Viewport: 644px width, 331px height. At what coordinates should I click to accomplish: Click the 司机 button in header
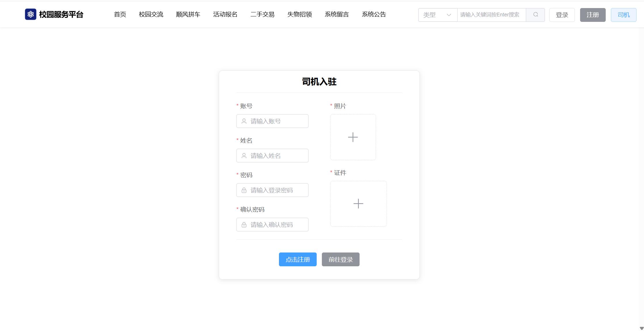click(623, 15)
